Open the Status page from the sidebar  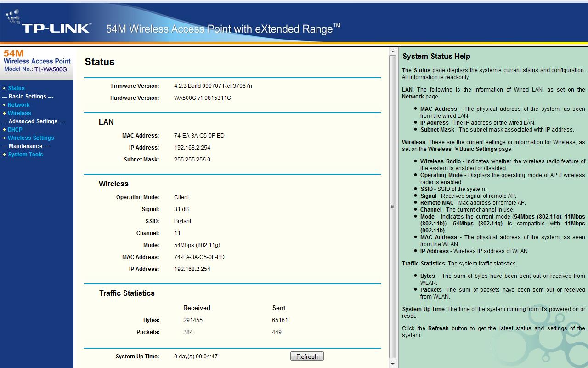(x=17, y=88)
